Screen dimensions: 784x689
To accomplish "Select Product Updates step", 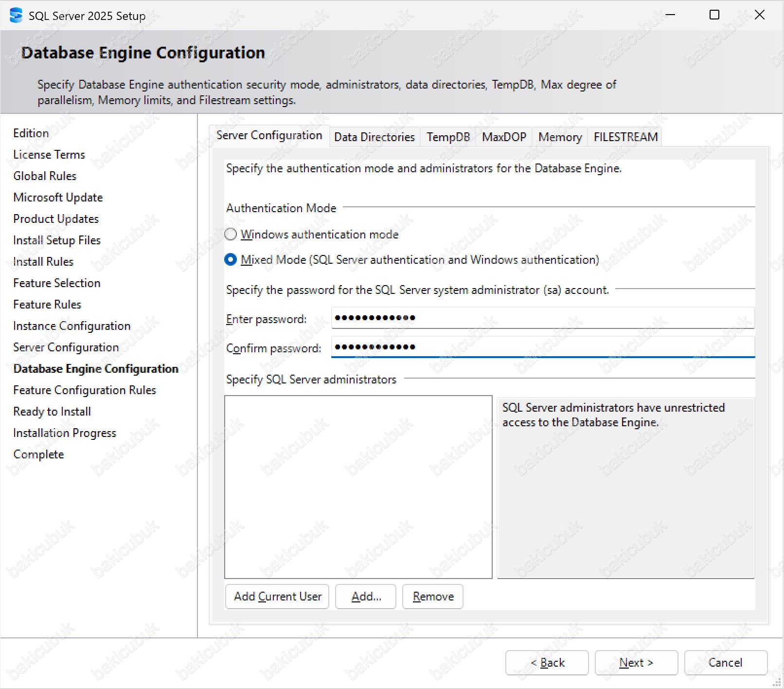I will click(56, 219).
